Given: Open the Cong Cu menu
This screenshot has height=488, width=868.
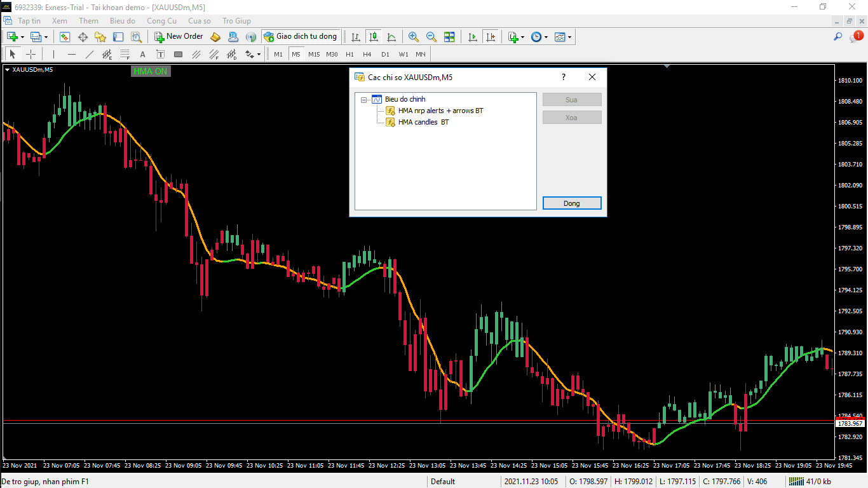Looking at the screenshot, I should coord(161,21).
